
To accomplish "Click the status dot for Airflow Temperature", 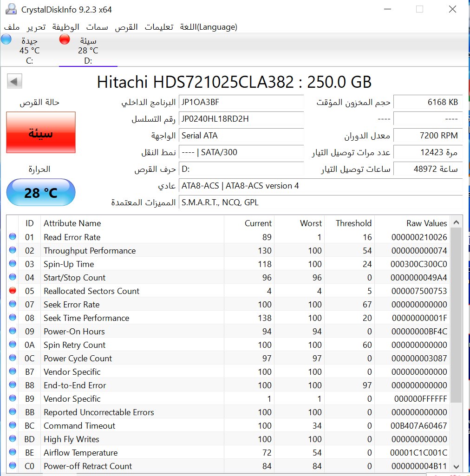I will coord(13,452).
